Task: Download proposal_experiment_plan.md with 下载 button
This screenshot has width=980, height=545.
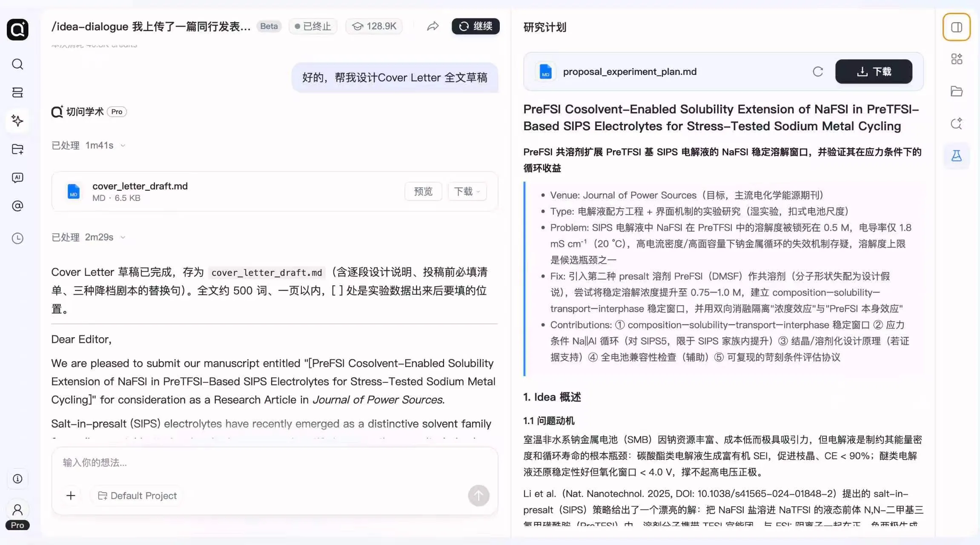Action: 874,72
